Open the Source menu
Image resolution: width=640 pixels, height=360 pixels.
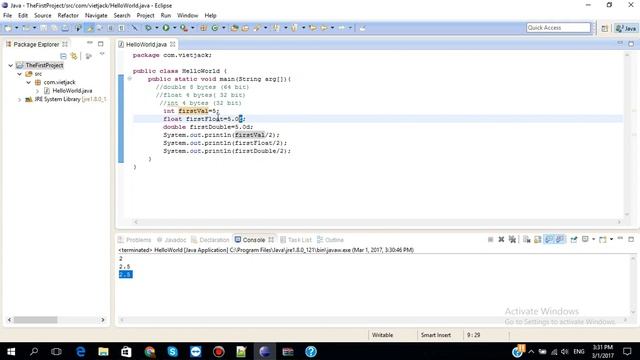coord(43,16)
